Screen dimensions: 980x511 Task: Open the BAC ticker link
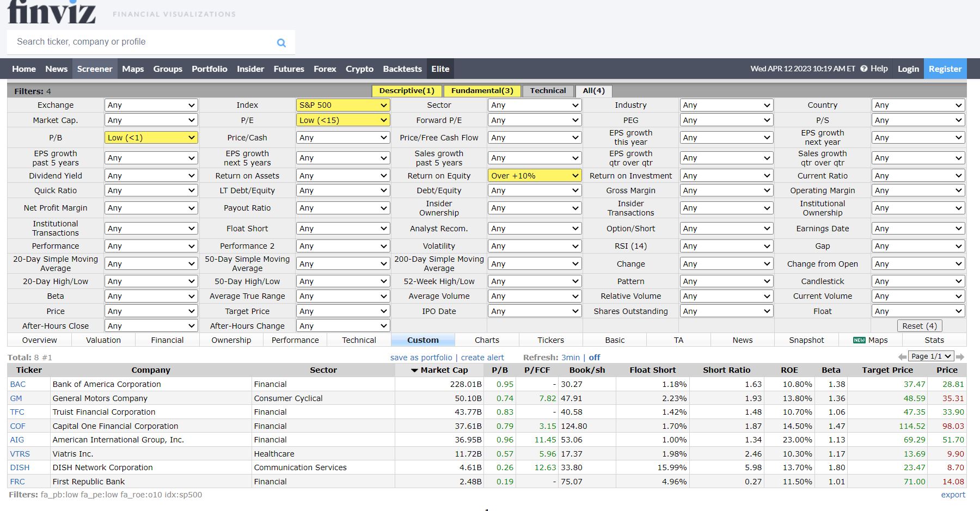point(18,384)
